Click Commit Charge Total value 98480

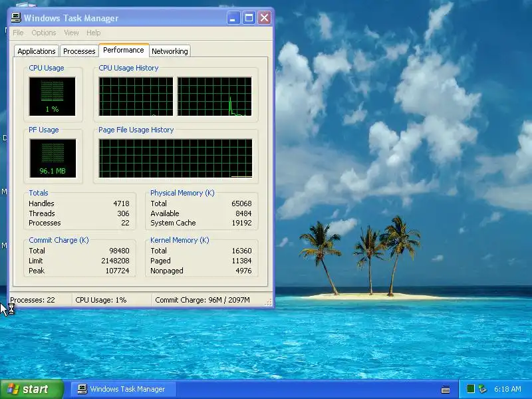pyautogui.click(x=119, y=251)
